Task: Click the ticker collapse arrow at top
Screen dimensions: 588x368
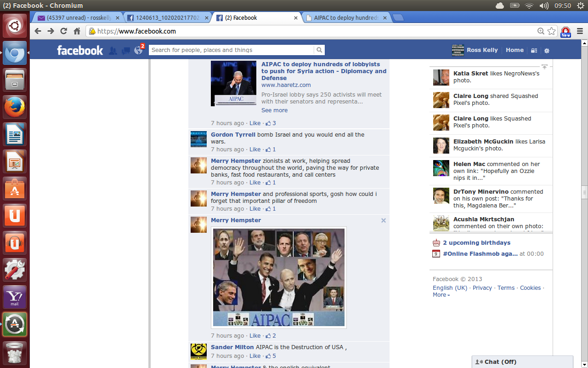Action: point(544,67)
